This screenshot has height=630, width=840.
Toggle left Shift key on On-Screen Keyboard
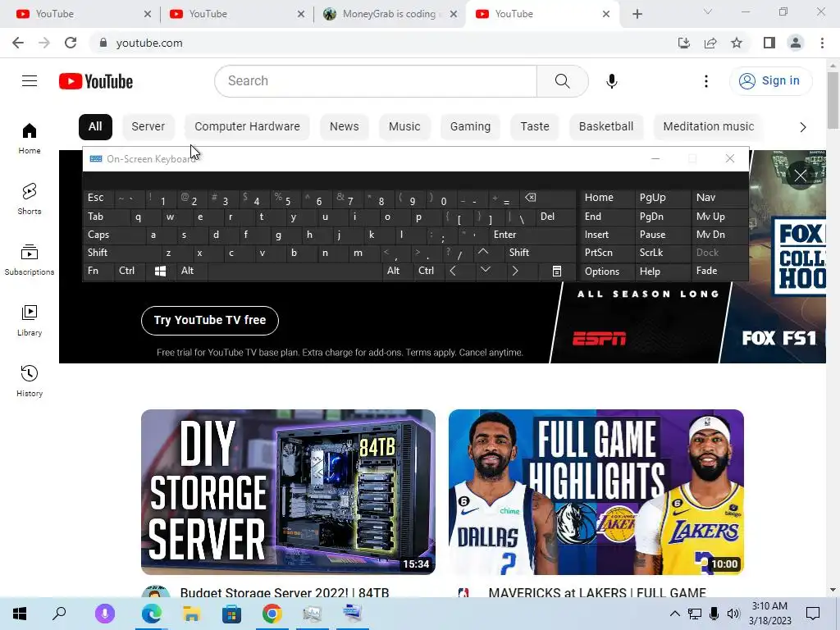[x=121, y=253]
